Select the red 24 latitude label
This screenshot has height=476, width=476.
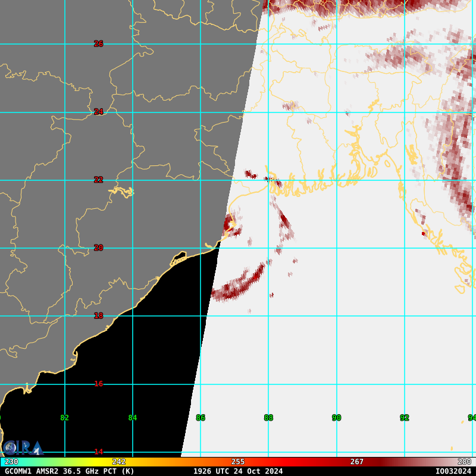click(x=98, y=112)
